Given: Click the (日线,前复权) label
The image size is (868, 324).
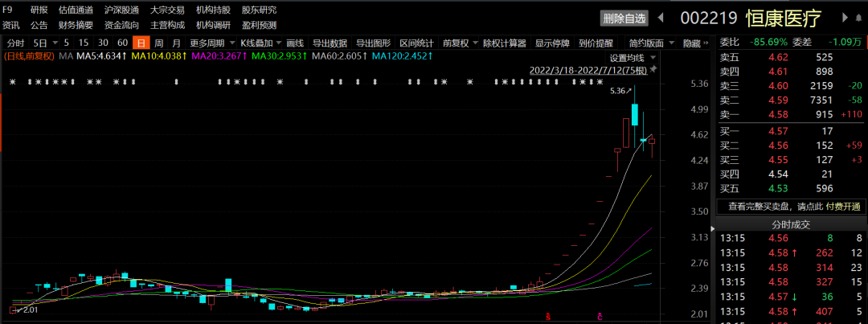Looking at the screenshot, I should click(29, 56).
